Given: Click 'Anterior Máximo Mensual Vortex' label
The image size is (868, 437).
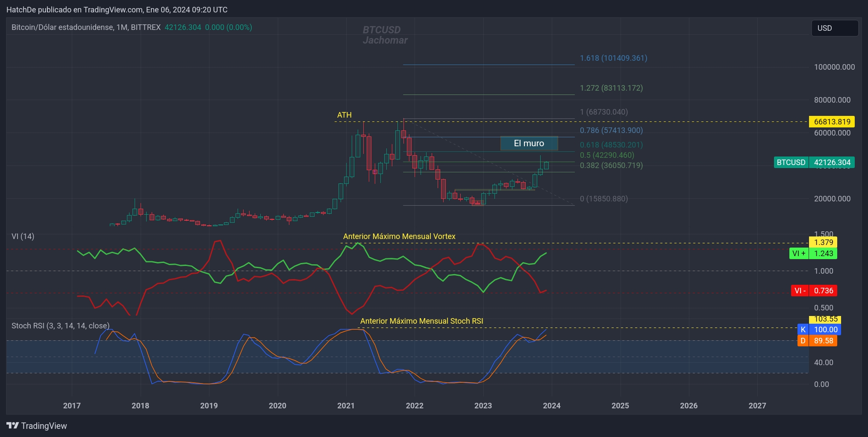Looking at the screenshot, I should click(x=399, y=236).
